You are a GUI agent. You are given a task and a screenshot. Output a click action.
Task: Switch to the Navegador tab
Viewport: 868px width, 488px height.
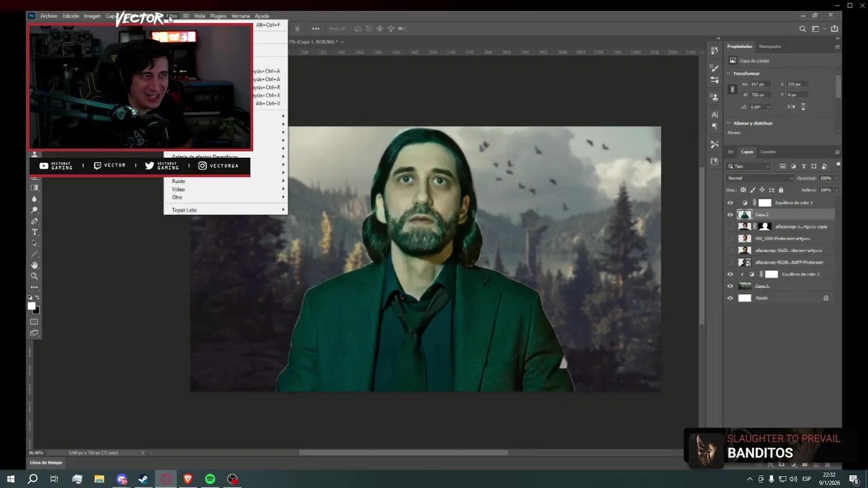770,47
